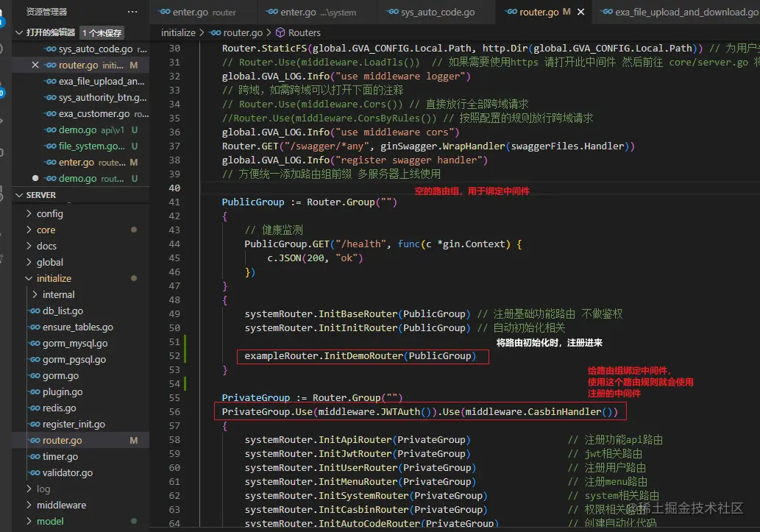
Task: Collapse the SERVER folder section
Action: (19, 195)
